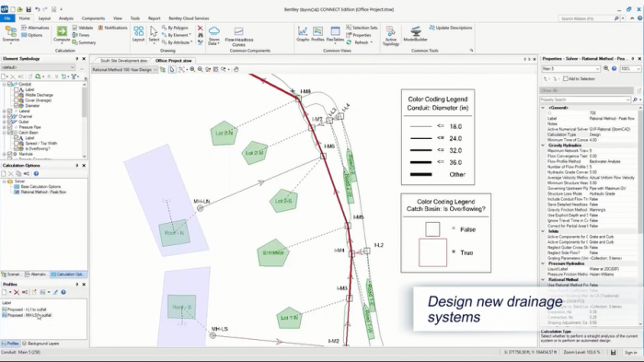Open the Profiles view icon
The height and width of the screenshot is (362, 644).
(x=317, y=34)
